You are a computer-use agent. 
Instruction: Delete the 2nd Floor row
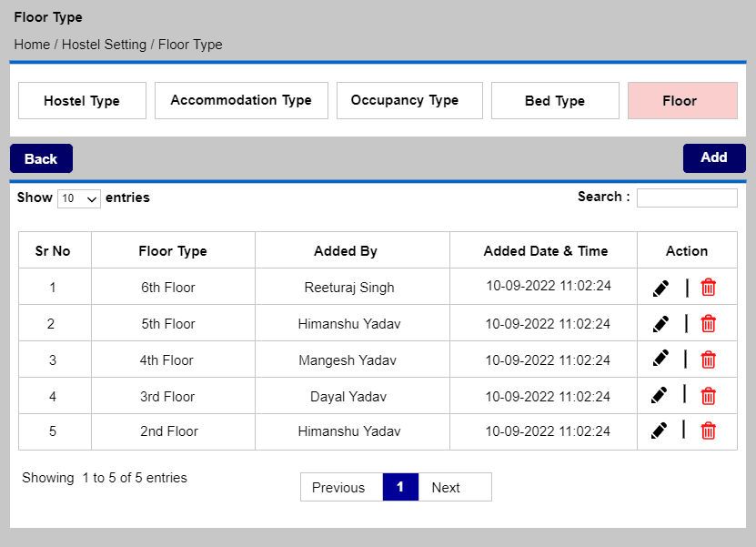click(x=709, y=431)
